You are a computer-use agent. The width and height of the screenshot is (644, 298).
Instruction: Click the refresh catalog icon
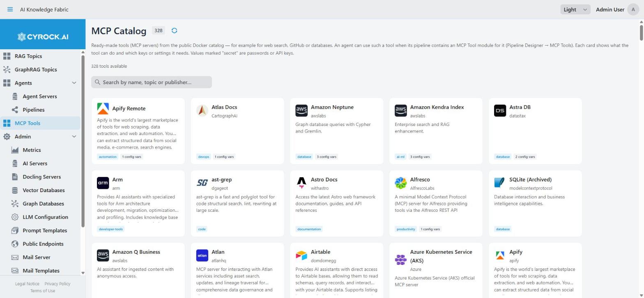[x=174, y=30]
